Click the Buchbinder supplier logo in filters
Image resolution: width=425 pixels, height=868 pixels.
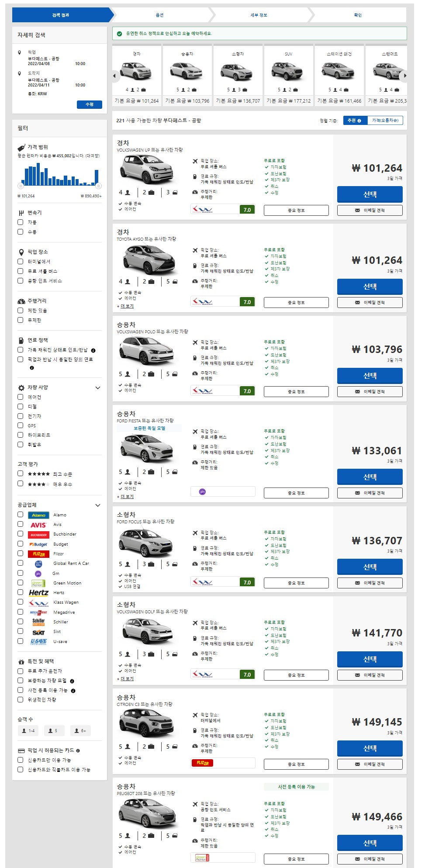coord(38,535)
